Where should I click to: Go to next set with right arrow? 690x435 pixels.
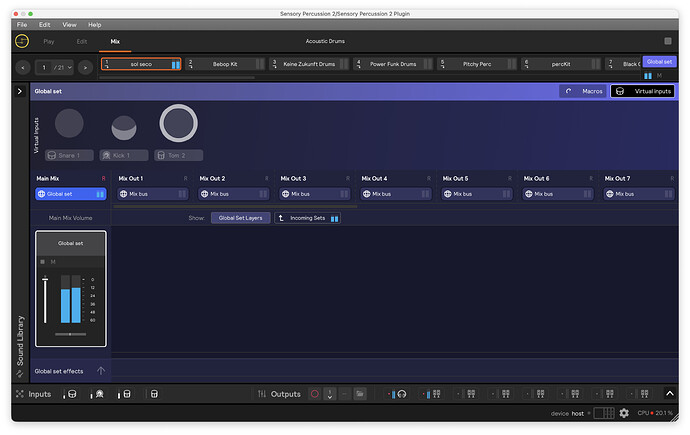click(x=86, y=67)
